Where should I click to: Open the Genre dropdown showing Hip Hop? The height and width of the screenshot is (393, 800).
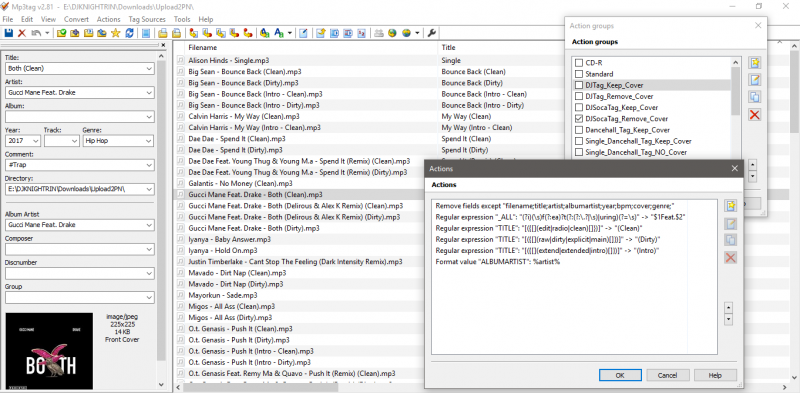pos(149,141)
